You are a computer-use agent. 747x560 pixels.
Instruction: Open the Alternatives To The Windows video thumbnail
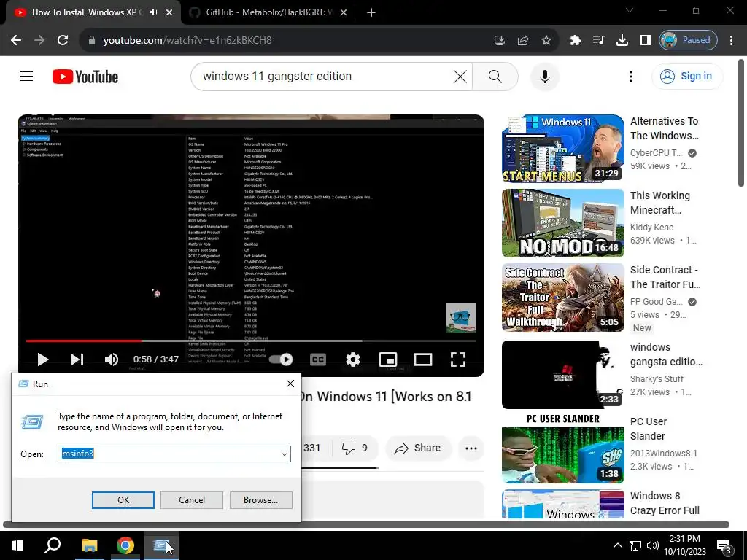tap(562, 149)
